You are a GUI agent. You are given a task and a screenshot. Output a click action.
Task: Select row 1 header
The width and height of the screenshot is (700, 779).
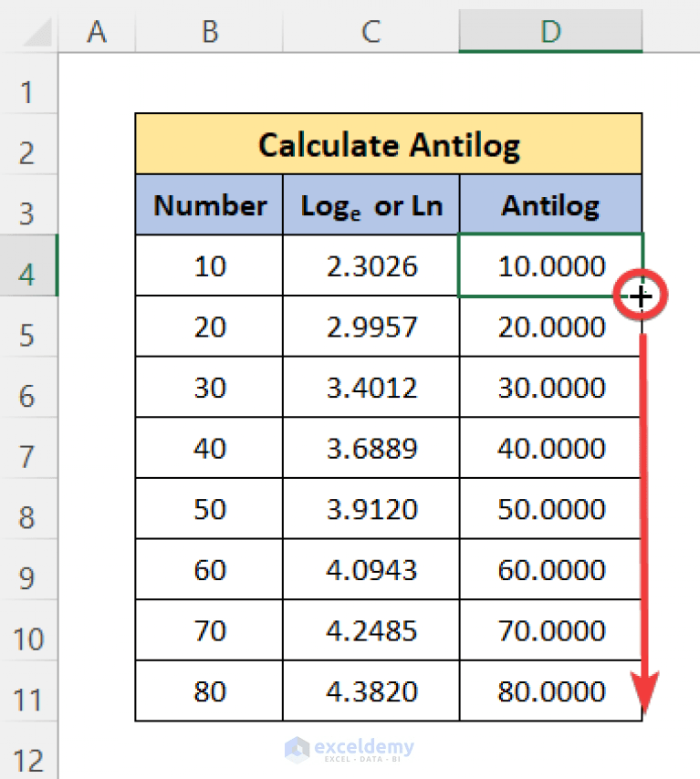coord(29,91)
